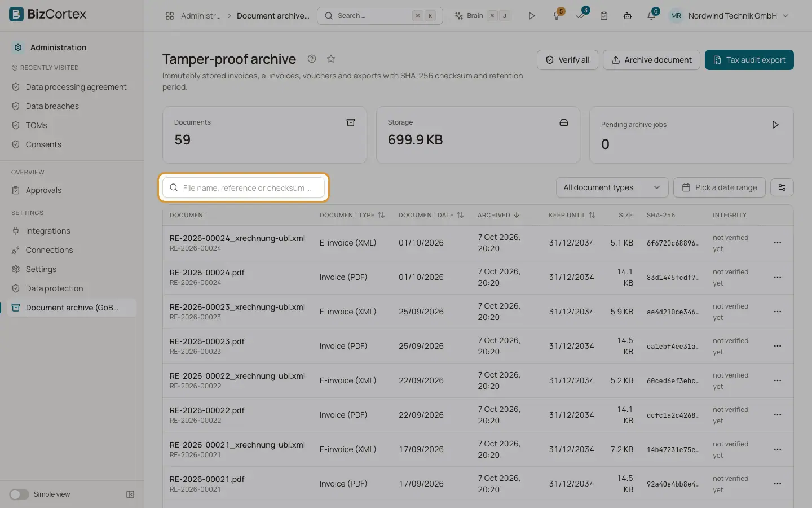The width and height of the screenshot is (812, 508).
Task: Focus the file name or checksum search field
Action: click(244, 188)
